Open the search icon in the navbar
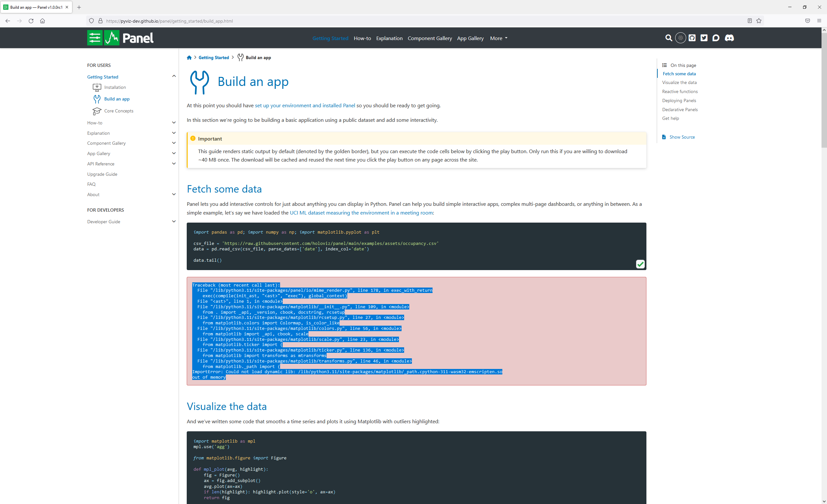This screenshot has height=504, width=827. coord(669,38)
